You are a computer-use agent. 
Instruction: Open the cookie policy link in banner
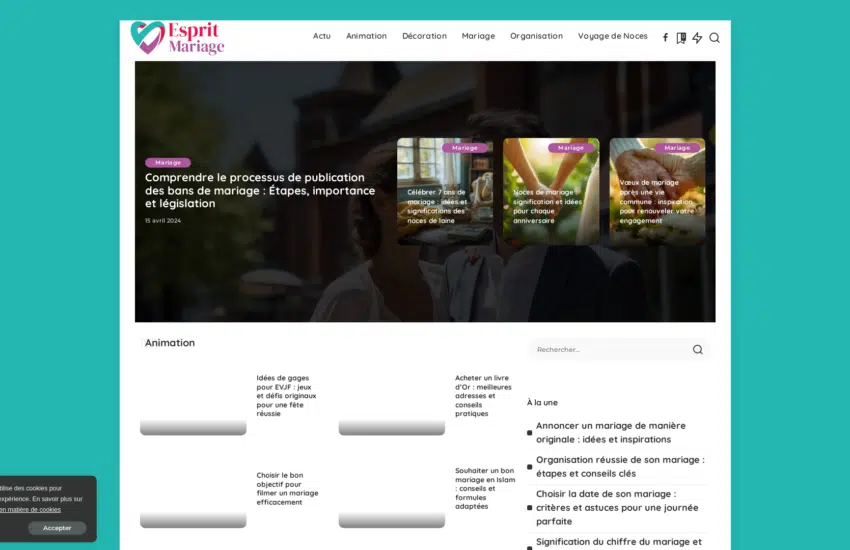(30, 509)
